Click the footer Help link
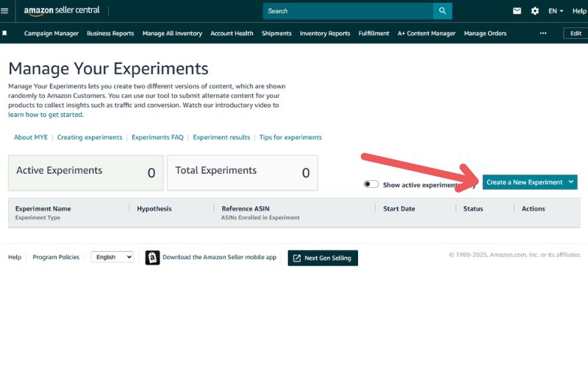Viewport: 588px width, 368px height. coord(15,257)
